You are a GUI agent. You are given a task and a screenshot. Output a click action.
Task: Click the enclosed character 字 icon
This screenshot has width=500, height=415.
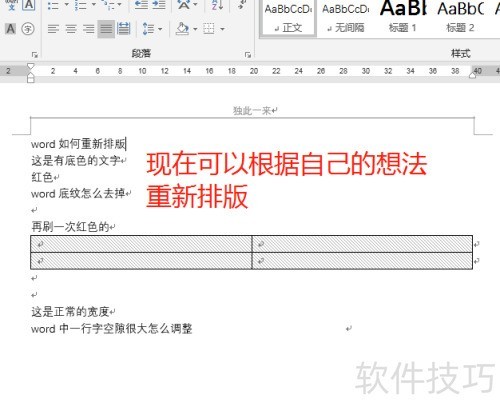coord(28,29)
